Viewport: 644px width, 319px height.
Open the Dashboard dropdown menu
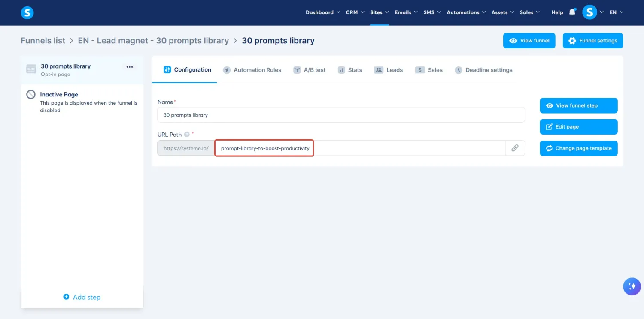(323, 12)
